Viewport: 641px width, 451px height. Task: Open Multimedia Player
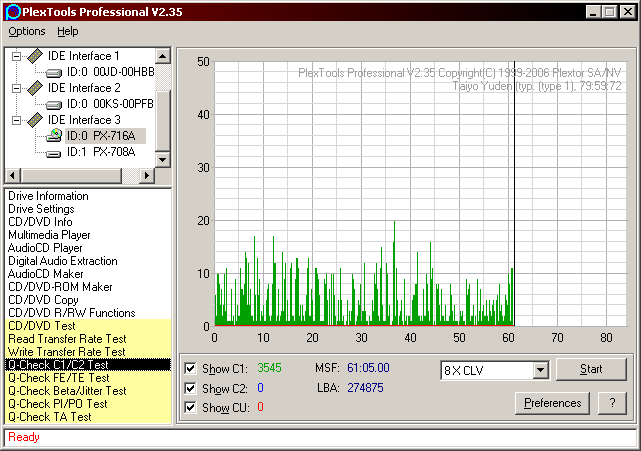pyautogui.click(x=49, y=235)
